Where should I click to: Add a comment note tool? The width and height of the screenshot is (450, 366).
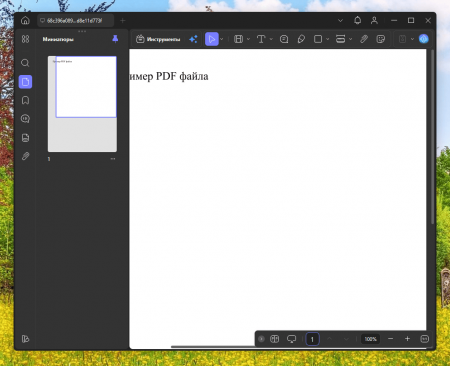pos(284,39)
